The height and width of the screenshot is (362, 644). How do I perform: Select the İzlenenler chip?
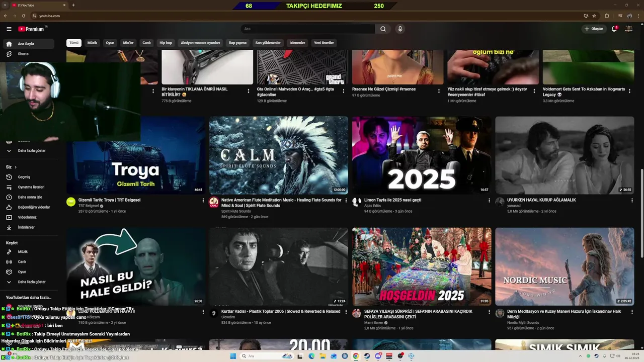coord(297,43)
